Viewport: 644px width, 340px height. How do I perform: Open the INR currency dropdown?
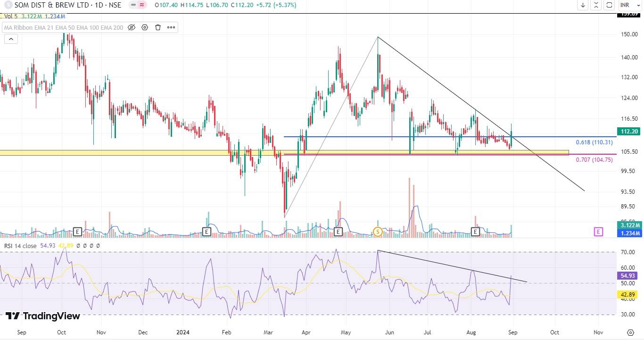pos(627,5)
